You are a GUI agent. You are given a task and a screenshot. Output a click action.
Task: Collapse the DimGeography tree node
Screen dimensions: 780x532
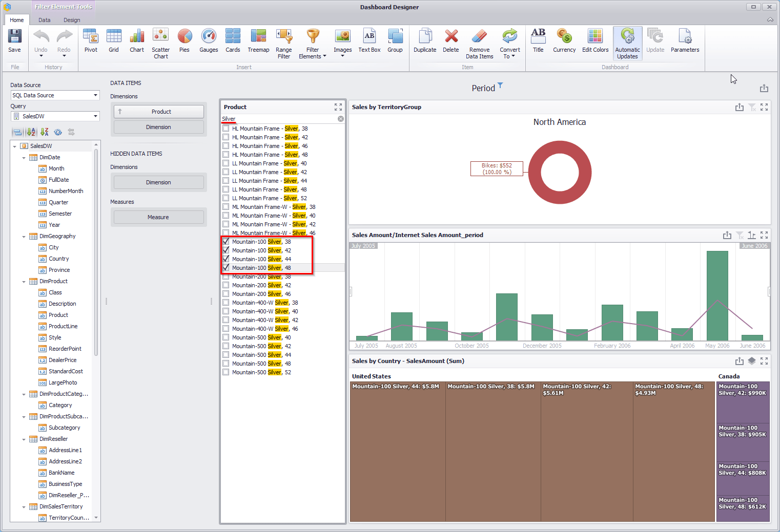24,237
